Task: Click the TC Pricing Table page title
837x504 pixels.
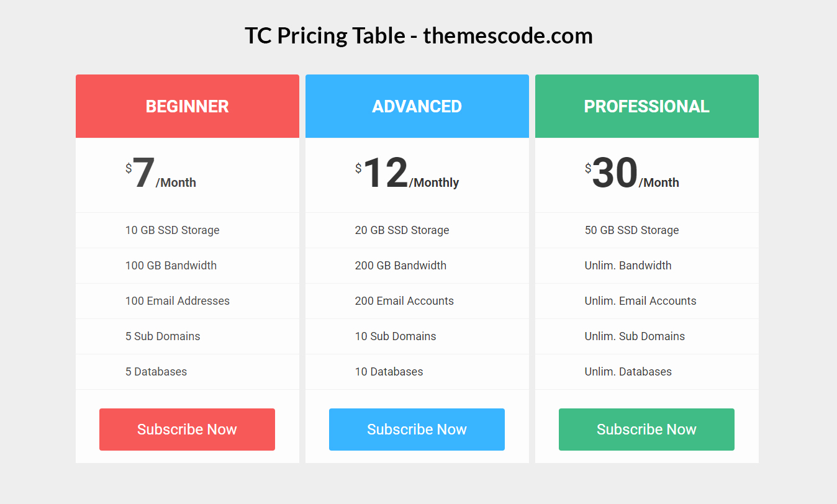Action: (418, 36)
